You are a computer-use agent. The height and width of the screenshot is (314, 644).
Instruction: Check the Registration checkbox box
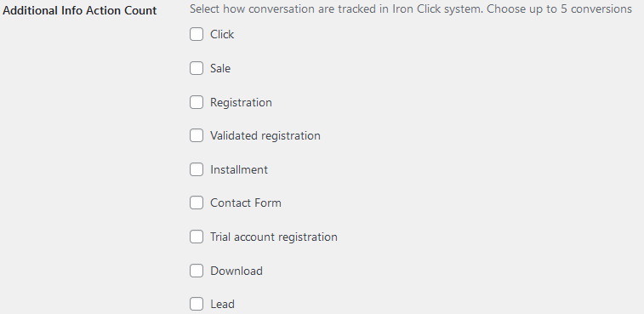tap(197, 102)
